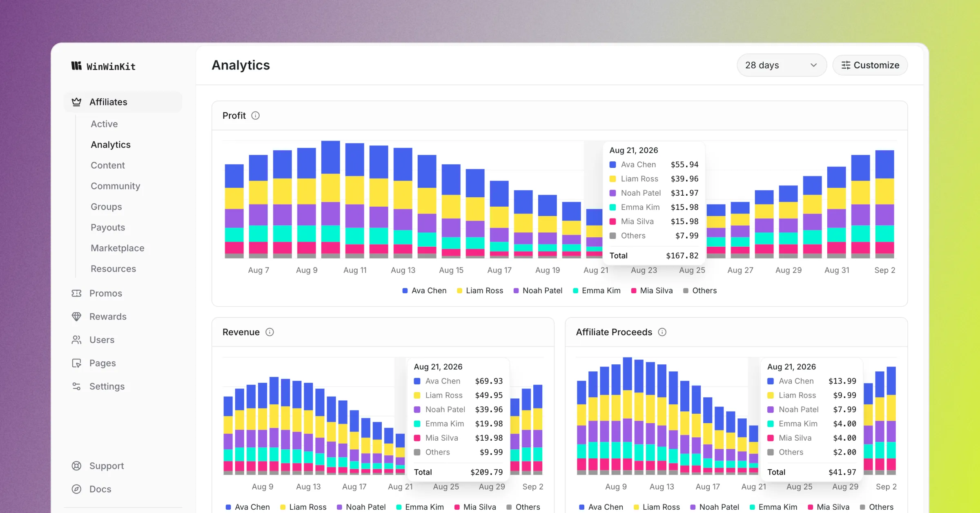
Task: Toggle Ava Chen series in Profit legend
Action: point(424,291)
